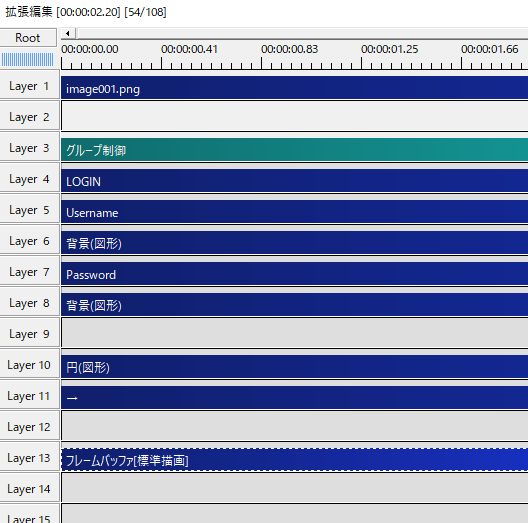Select the 背景(図形) object on Layer 6

294,242
